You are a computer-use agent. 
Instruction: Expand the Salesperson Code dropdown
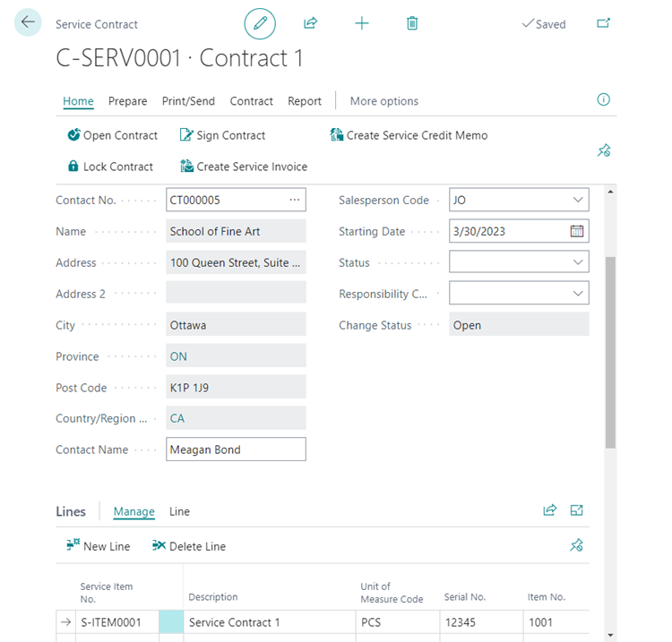577,201
